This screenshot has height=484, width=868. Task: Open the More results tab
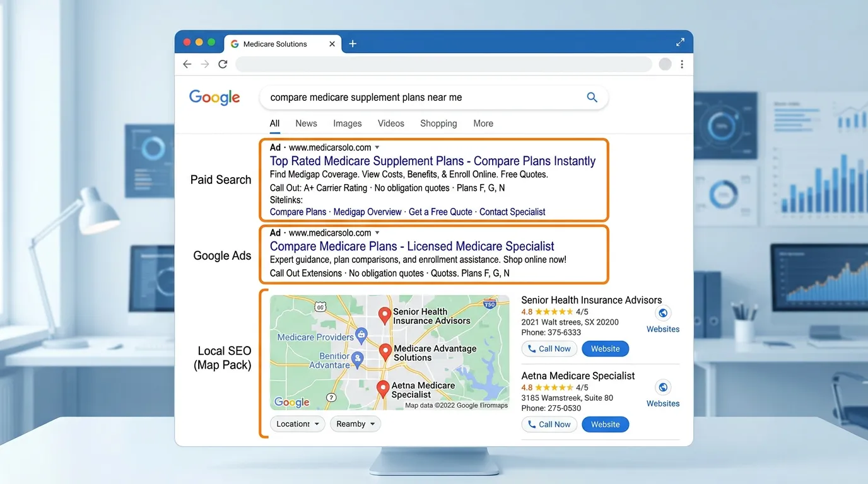(483, 124)
